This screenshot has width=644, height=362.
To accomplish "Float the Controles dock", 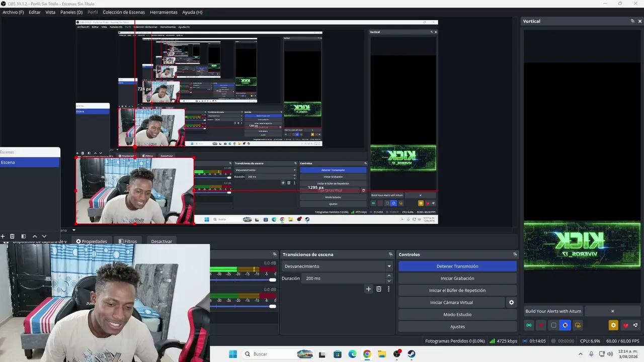I will [x=515, y=254].
